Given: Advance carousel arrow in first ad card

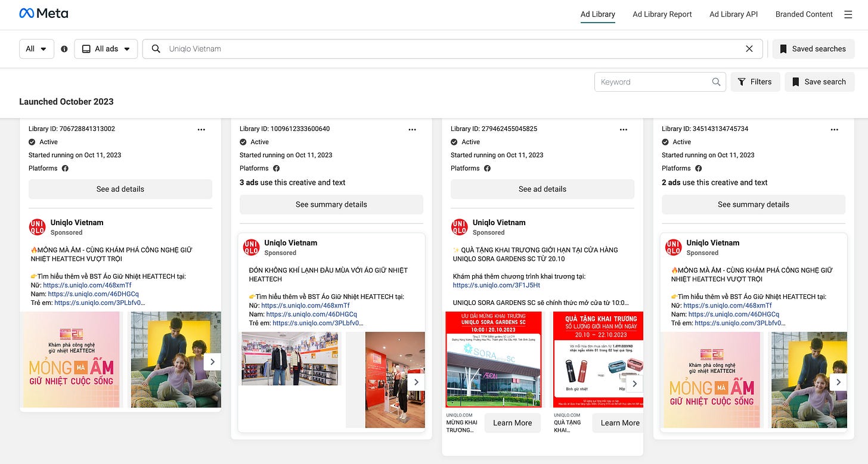Looking at the screenshot, I should (x=212, y=362).
